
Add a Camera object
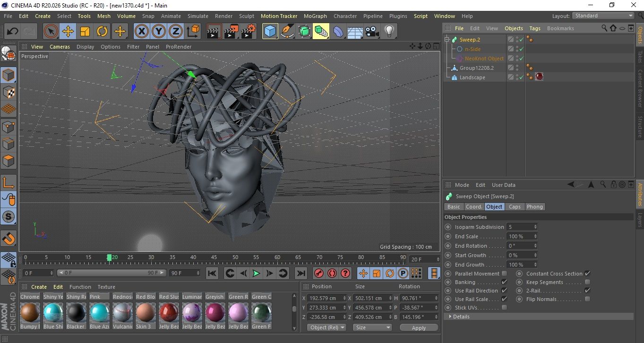[372, 32]
